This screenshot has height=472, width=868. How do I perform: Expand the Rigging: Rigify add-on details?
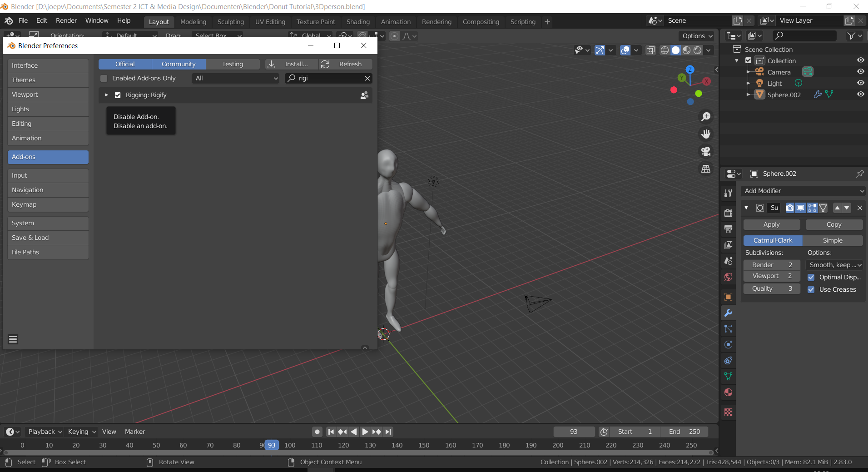[x=106, y=95]
